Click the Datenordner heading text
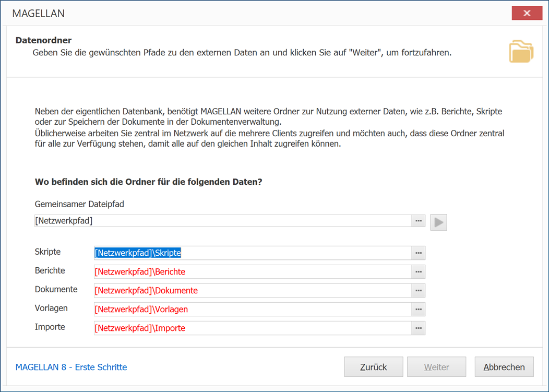The width and height of the screenshot is (549, 392). point(43,40)
